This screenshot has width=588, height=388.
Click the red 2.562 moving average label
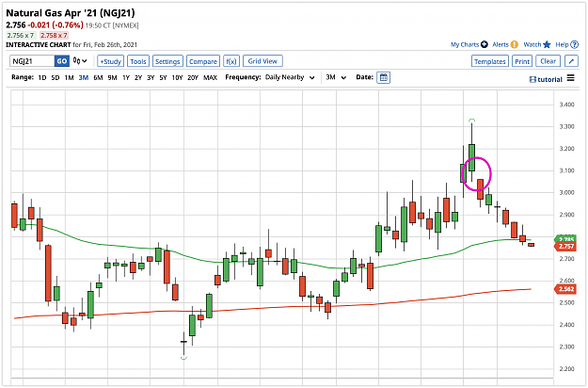[565, 289]
